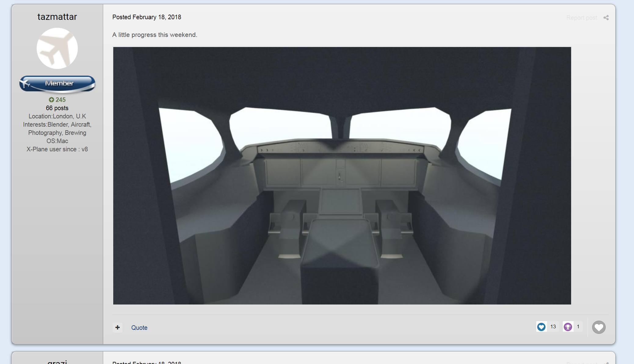634x364 pixels.
Task: Click the 66 posts count
Action: coord(57,108)
